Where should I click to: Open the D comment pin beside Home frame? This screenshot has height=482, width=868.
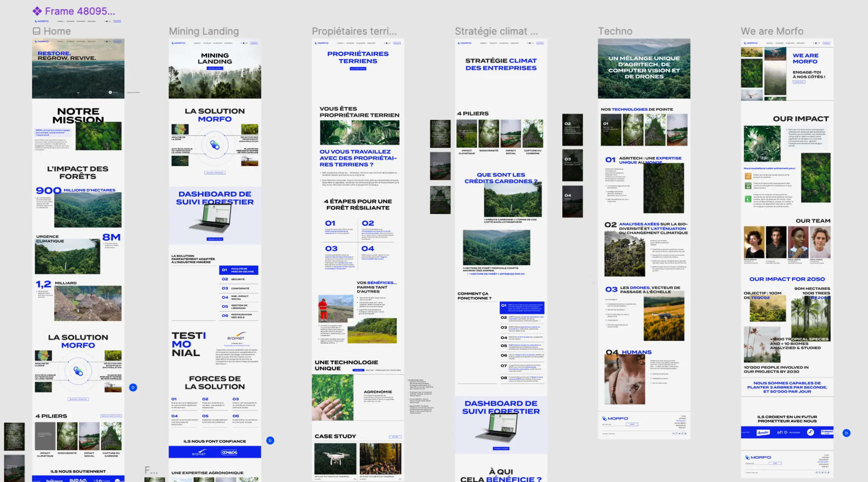(x=133, y=387)
